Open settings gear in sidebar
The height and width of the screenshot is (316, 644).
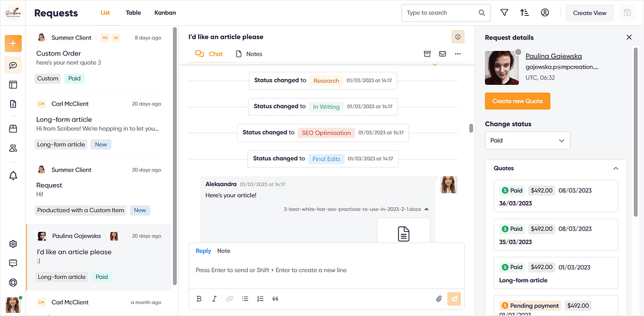(x=13, y=244)
